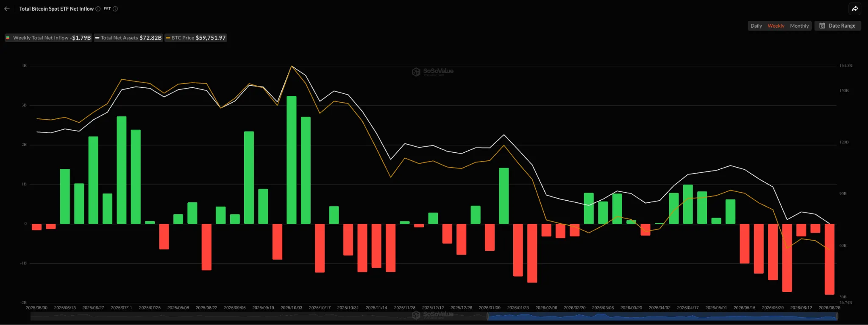
Task: Click the back arrow icon
Action: click(x=7, y=9)
